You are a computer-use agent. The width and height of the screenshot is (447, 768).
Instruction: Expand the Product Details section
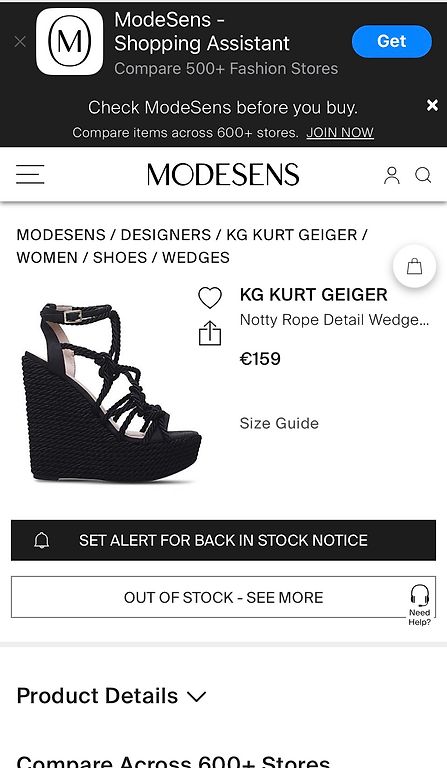(x=112, y=696)
